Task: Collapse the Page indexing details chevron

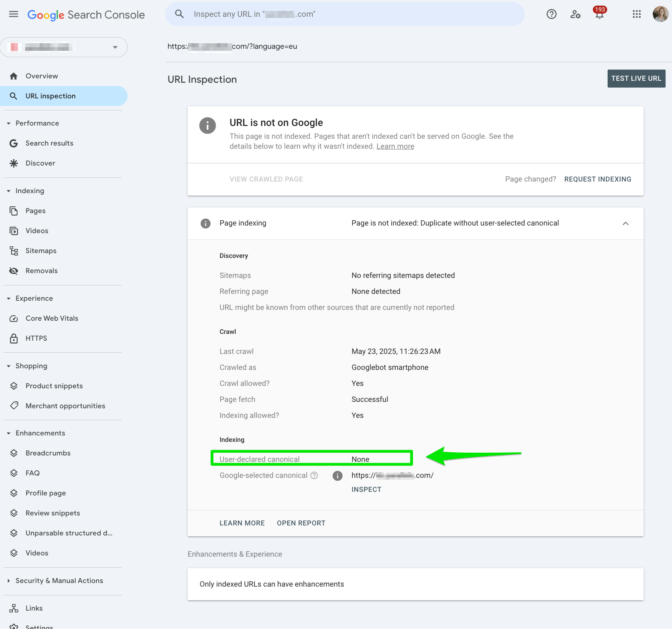Action: click(x=626, y=224)
